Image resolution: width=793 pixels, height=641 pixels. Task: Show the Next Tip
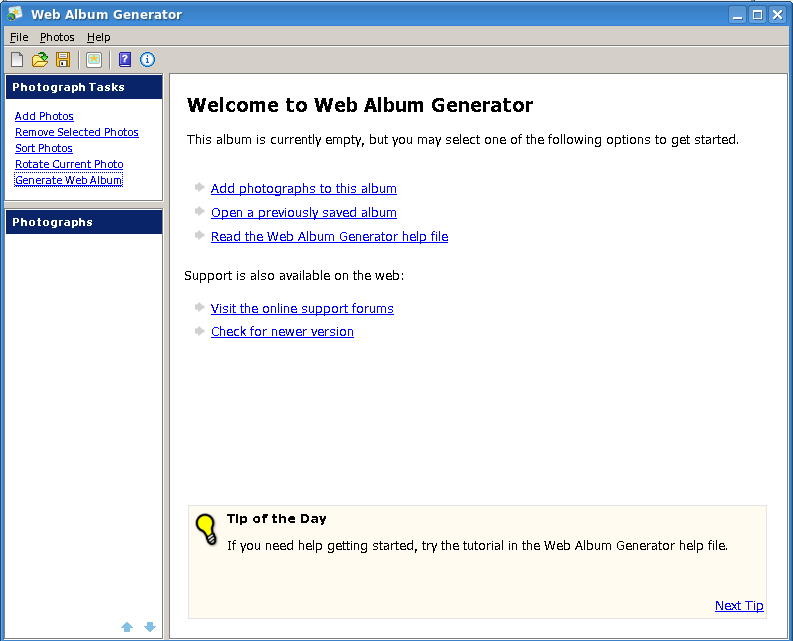click(739, 605)
